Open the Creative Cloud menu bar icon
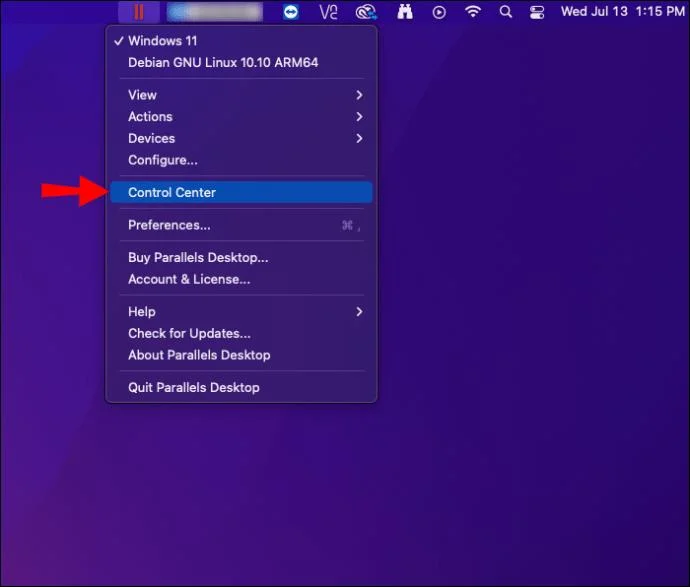The width and height of the screenshot is (690, 587). pos(366,12)
